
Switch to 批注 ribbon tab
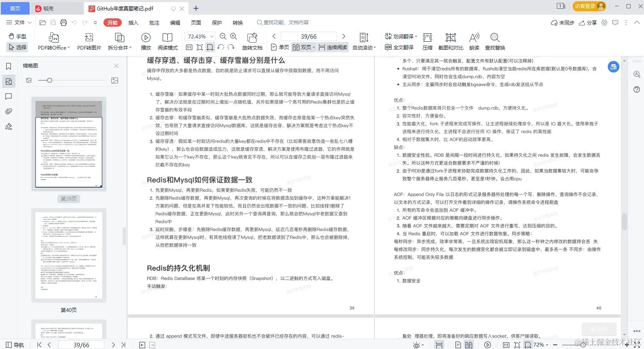tap(154, 23)
